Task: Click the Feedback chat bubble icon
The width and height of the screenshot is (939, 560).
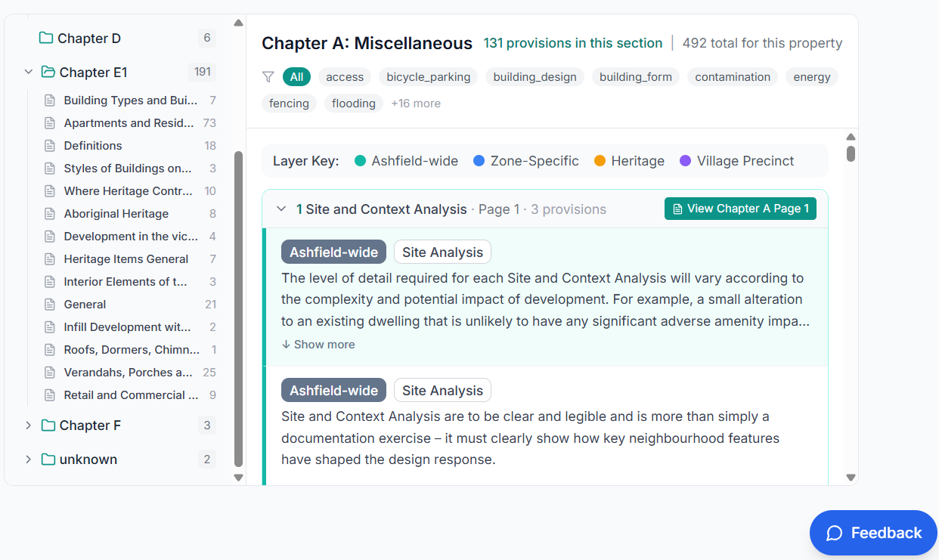Action: click(835, 534)
